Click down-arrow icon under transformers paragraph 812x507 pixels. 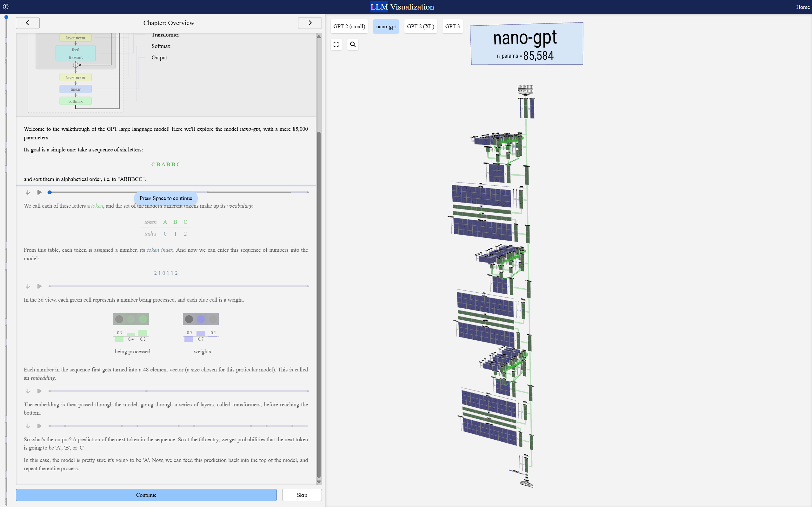[28, 426]
